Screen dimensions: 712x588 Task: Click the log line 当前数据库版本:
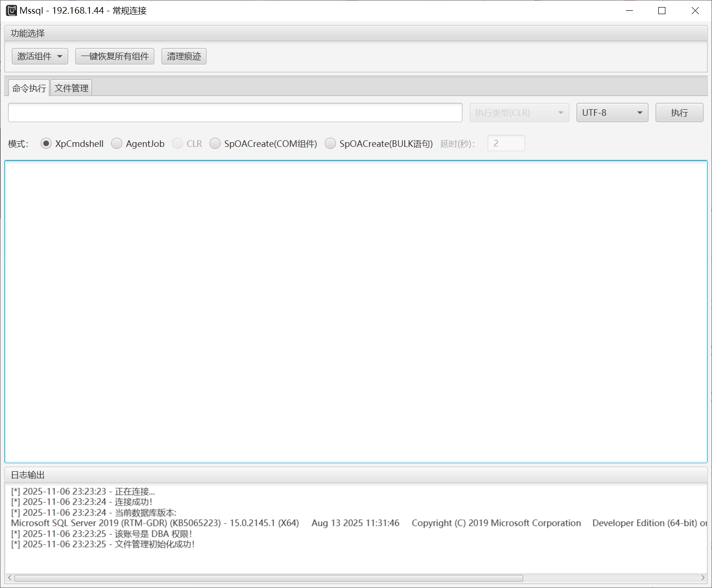point(94,513)
